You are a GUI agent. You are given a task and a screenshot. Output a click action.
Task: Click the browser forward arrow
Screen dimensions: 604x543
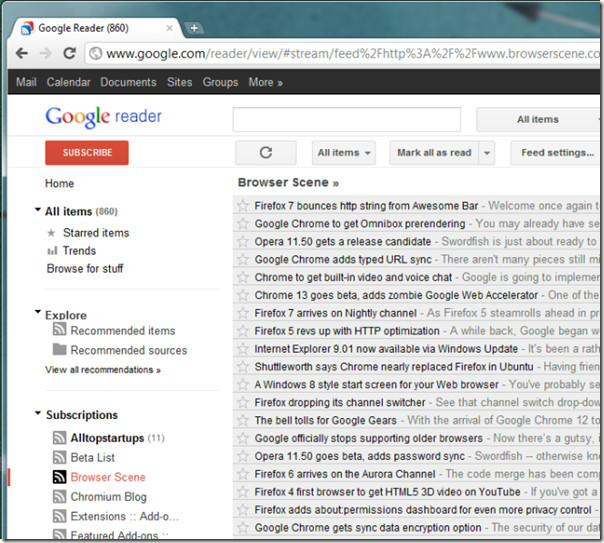pyautogui.click(x=45, y=53)
